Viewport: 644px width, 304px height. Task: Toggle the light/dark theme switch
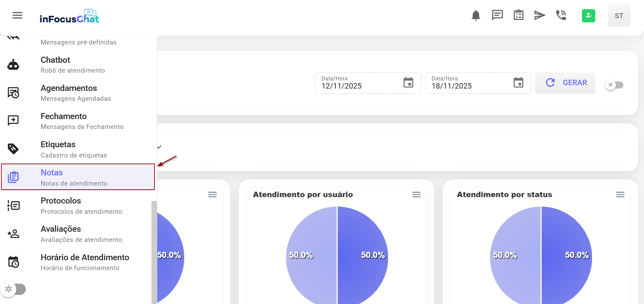(x=14, y=289)
